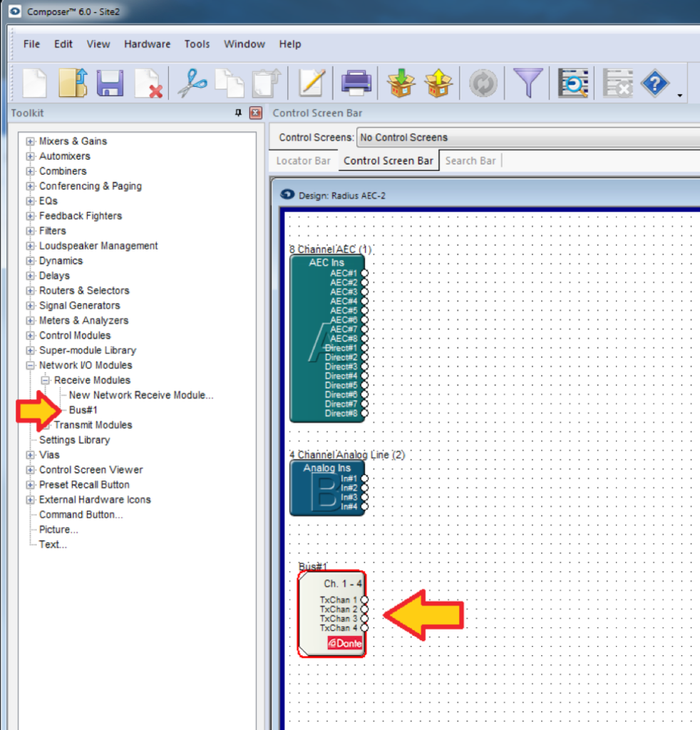Click Command Button in the Toolkit list
The height and width of the screenshot is (730, 700).
(81, 515)
